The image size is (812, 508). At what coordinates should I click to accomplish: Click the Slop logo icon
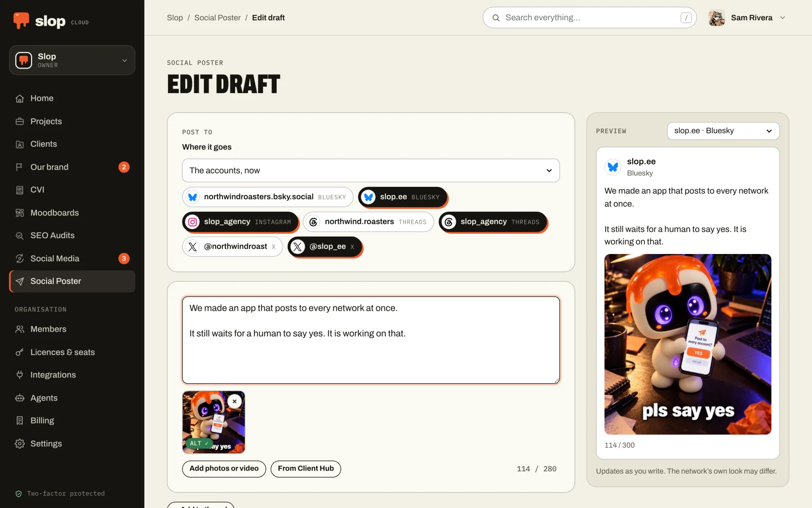click(x=21, y=20)
